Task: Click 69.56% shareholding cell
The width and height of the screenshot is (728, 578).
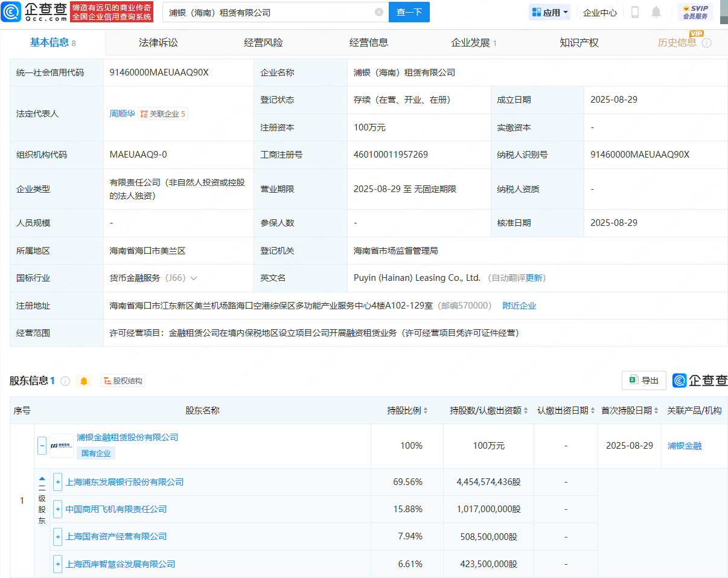Action: [x=407, y=482]
